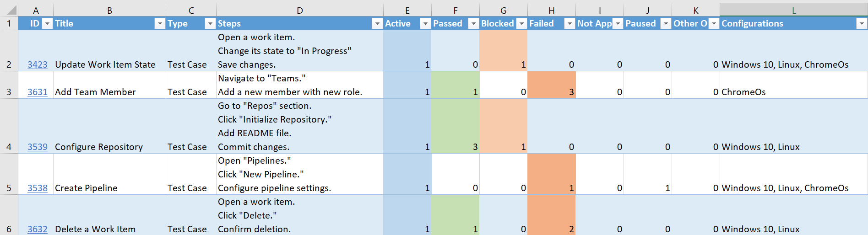The image size is (868, 235).
Task: Select row 4 header
Action: click(x=9, y=147)
